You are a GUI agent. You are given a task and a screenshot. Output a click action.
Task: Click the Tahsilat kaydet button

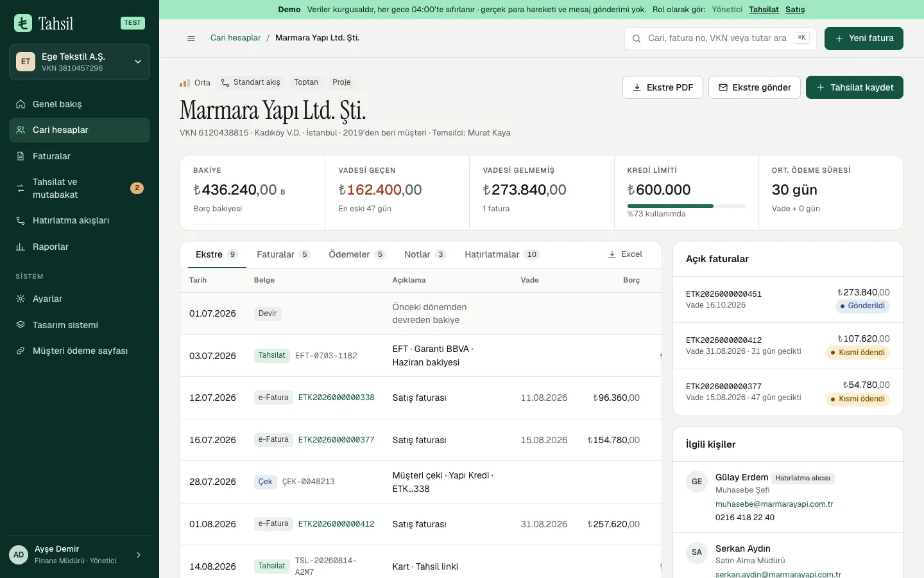855,87
